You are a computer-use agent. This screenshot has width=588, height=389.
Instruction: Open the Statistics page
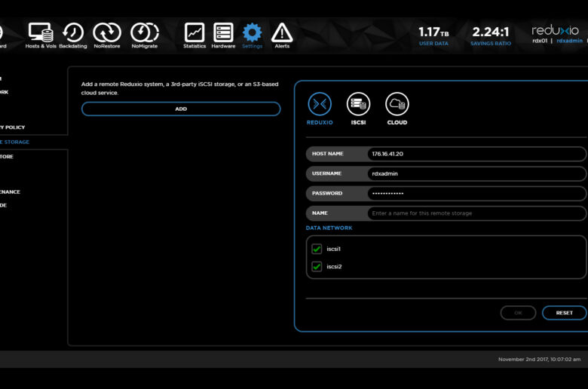pos(194,35)
